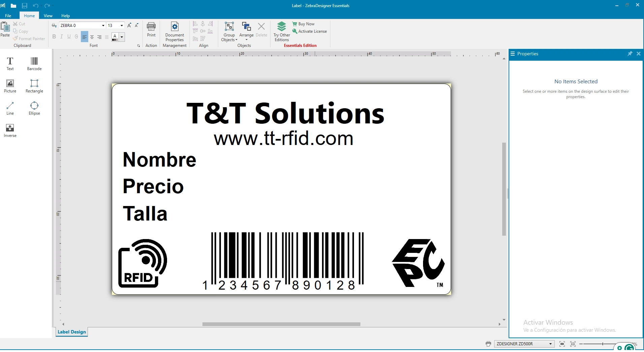Toggle Strikethrough formatting
644x352 pixels.
click(x=76, y=37)
